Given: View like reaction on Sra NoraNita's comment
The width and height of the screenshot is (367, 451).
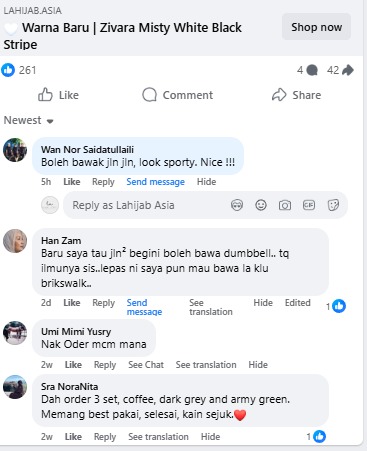Looking at the screenshot, I should [316, 436].
